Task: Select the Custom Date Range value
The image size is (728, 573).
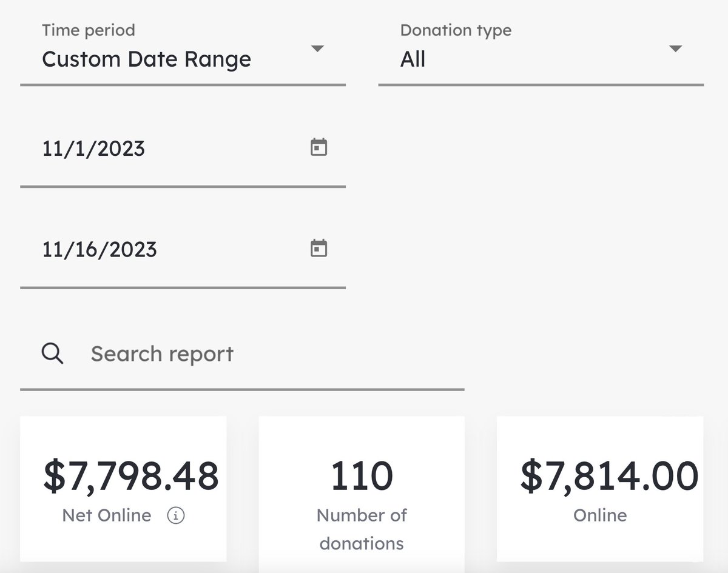Action: (x=146, y=59)
